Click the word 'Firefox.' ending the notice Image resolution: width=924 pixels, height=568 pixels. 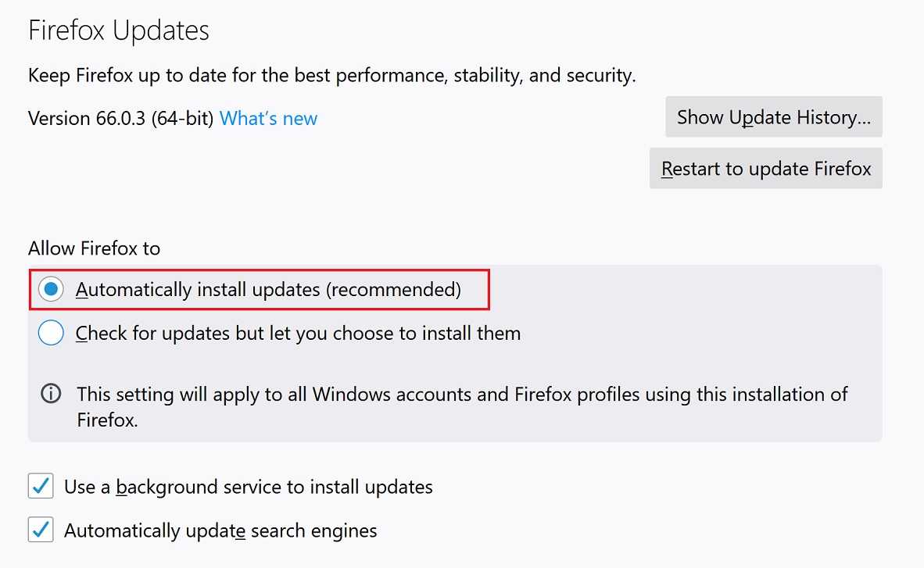tap(107, 420)
